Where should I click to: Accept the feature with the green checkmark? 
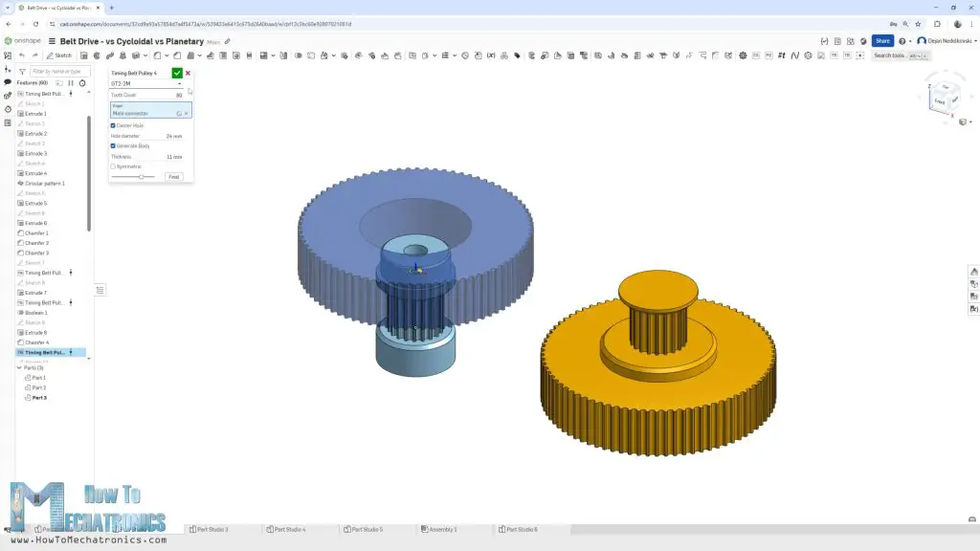(177, 73)
